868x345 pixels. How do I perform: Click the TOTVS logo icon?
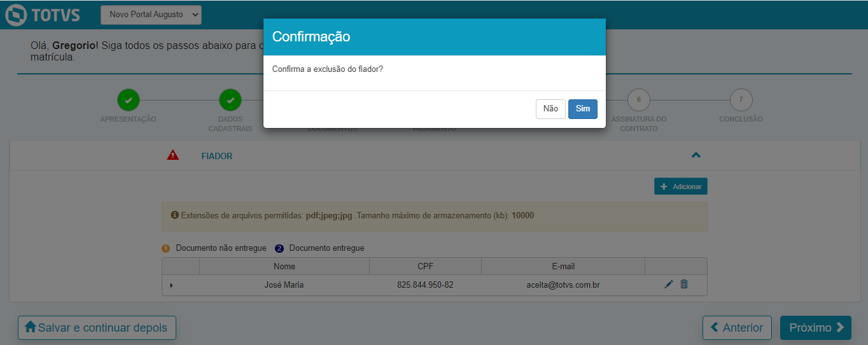[15, 15]
